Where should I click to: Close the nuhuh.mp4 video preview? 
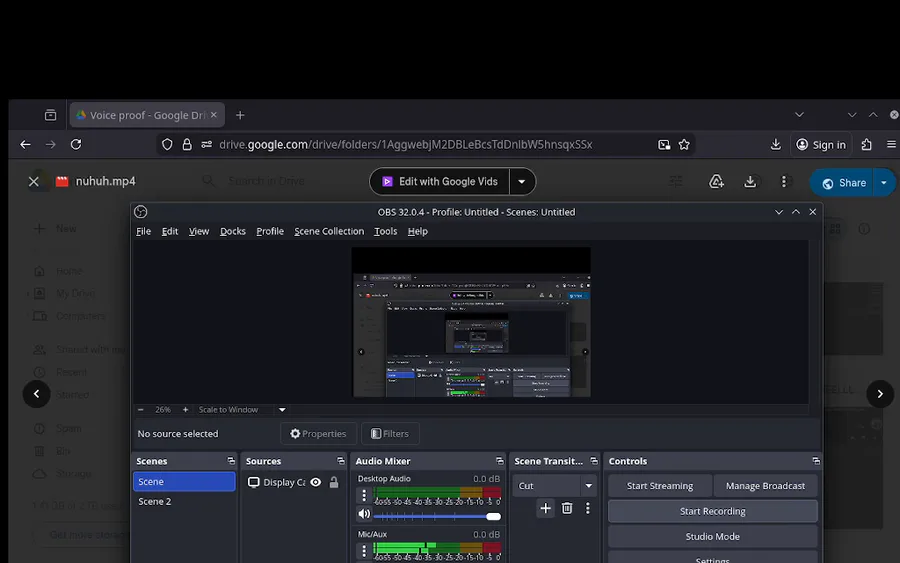pyautogui.click(x=34, y=181)
